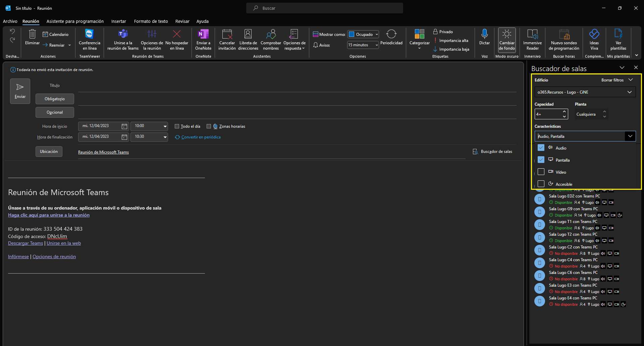Click Borrar filtros
Screen dimensions: 644x346
click(x=612, y=80)
